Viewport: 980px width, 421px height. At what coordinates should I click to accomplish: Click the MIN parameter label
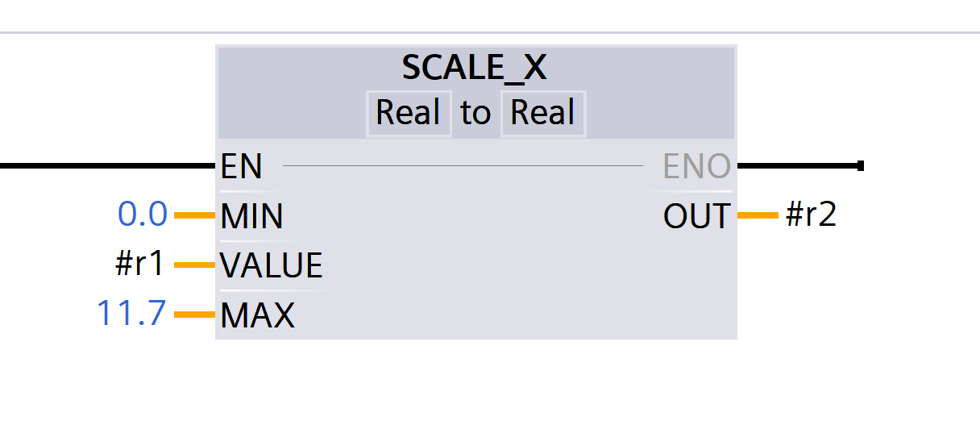click(251, 216)
